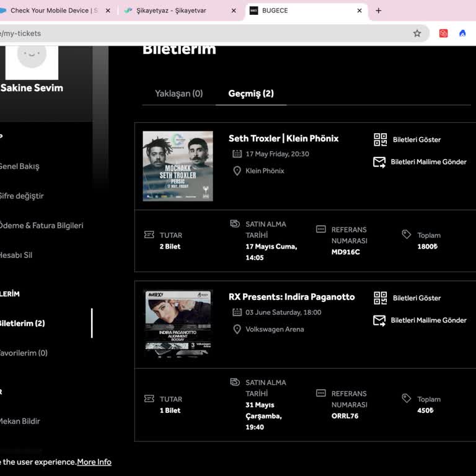The image size is (476, 476).
Task: Click envelope icon for Indira Paganotto tickets
Action: pos(379,320)
